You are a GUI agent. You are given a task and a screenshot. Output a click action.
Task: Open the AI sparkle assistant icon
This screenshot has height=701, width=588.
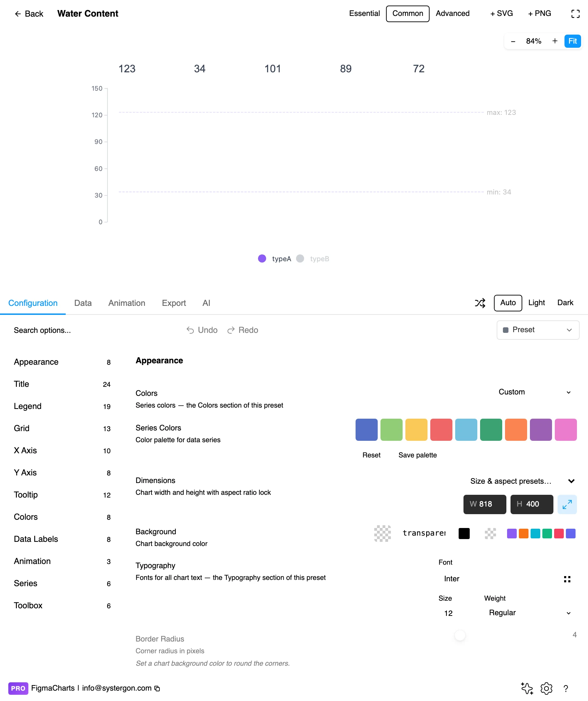[527, 688]
